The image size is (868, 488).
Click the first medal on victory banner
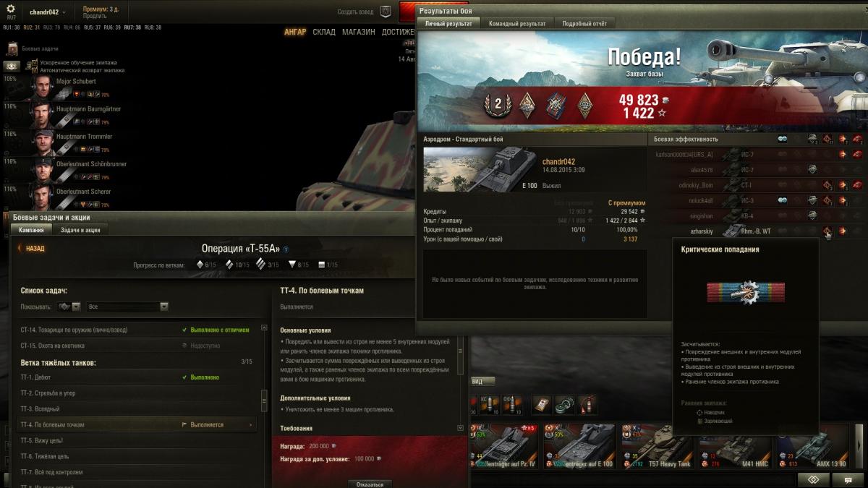498,106
